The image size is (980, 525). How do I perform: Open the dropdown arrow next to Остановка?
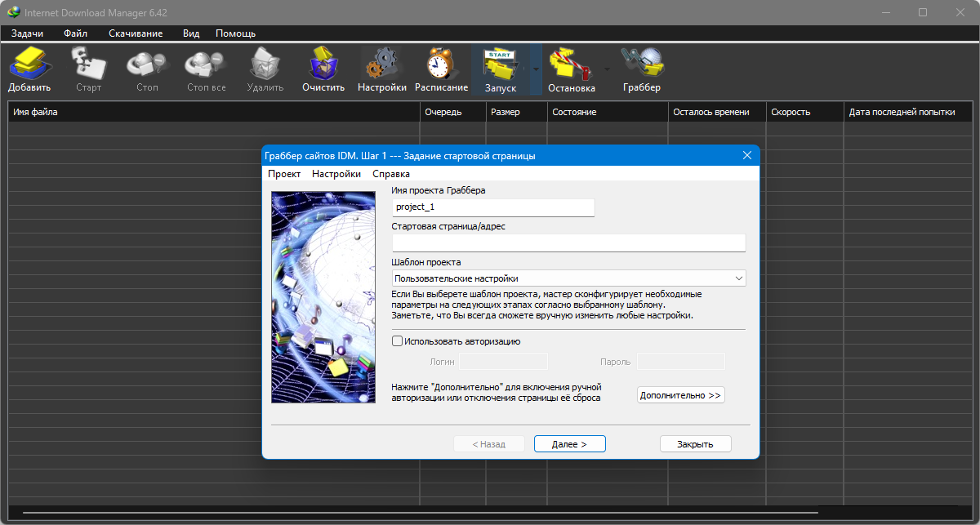tap(606, 69)
